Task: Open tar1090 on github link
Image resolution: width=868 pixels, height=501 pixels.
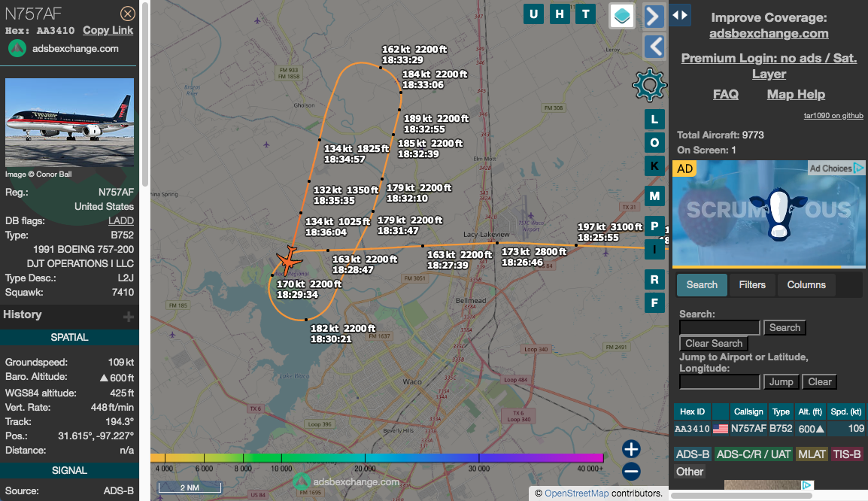Action: (833, 116)
